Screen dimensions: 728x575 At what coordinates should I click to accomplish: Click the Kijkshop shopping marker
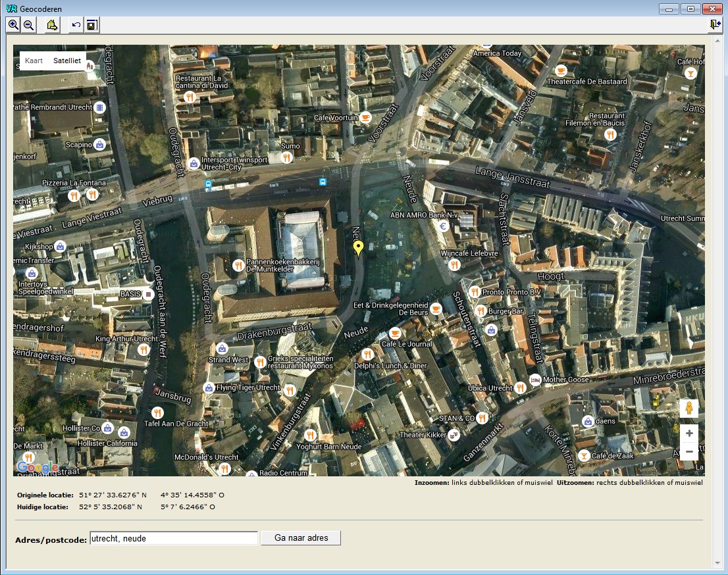click(x=60, y=247)
